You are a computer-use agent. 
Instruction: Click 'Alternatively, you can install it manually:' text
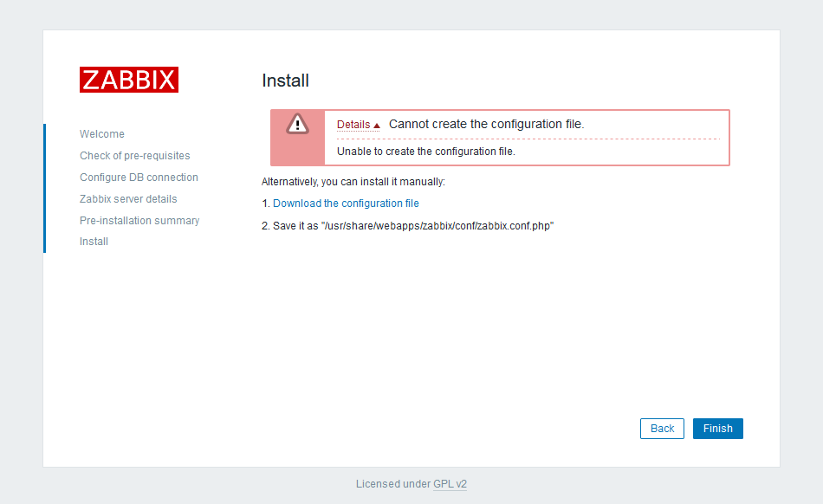coord(353,182)
